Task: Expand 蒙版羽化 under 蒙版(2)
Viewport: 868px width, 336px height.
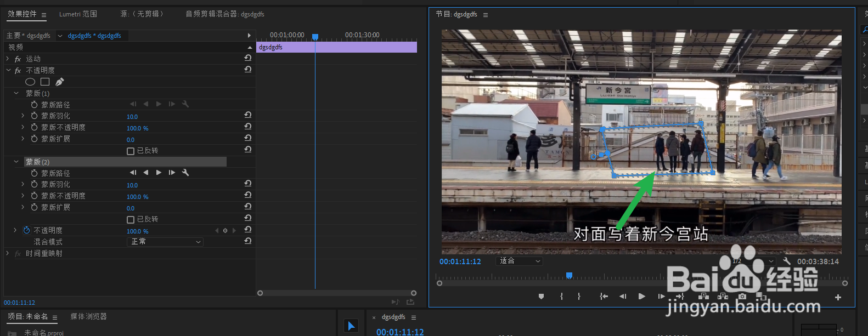Action: (x=23, y=184)
